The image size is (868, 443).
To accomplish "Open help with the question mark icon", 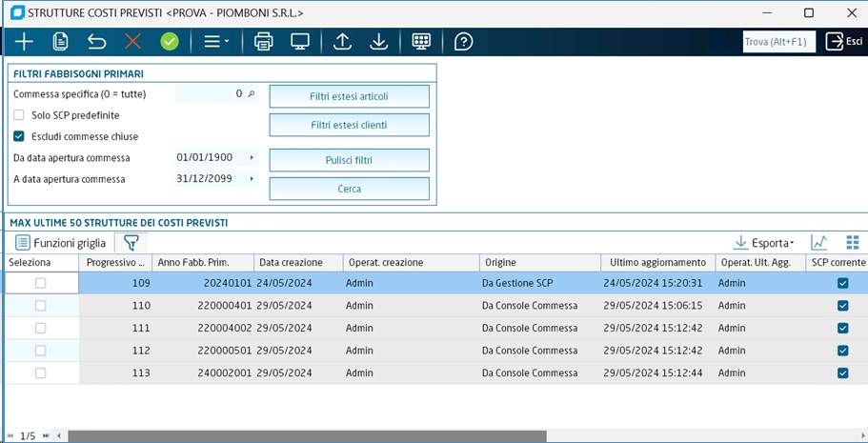I will click(463, 42).
